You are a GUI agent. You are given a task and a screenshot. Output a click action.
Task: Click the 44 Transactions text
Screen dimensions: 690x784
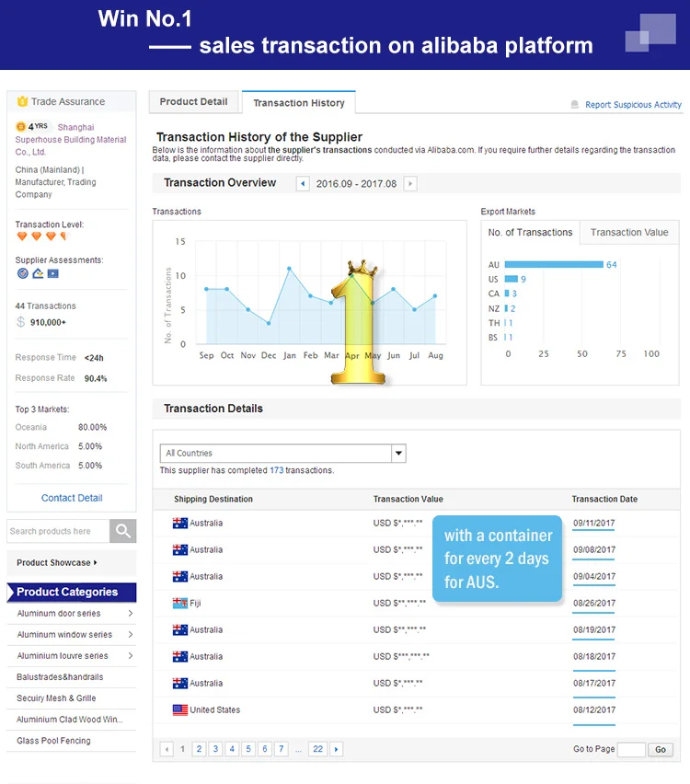(45, 306)
